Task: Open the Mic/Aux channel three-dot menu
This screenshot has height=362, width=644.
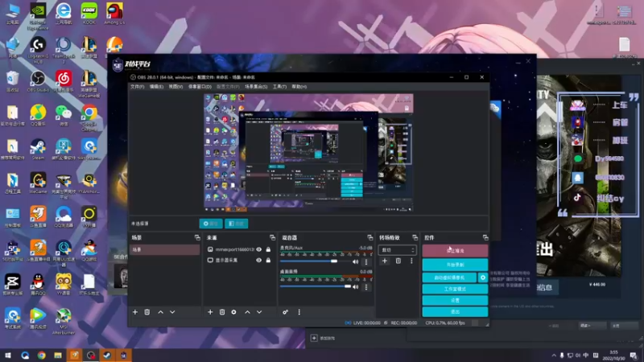Action: [x=366, y=262]
